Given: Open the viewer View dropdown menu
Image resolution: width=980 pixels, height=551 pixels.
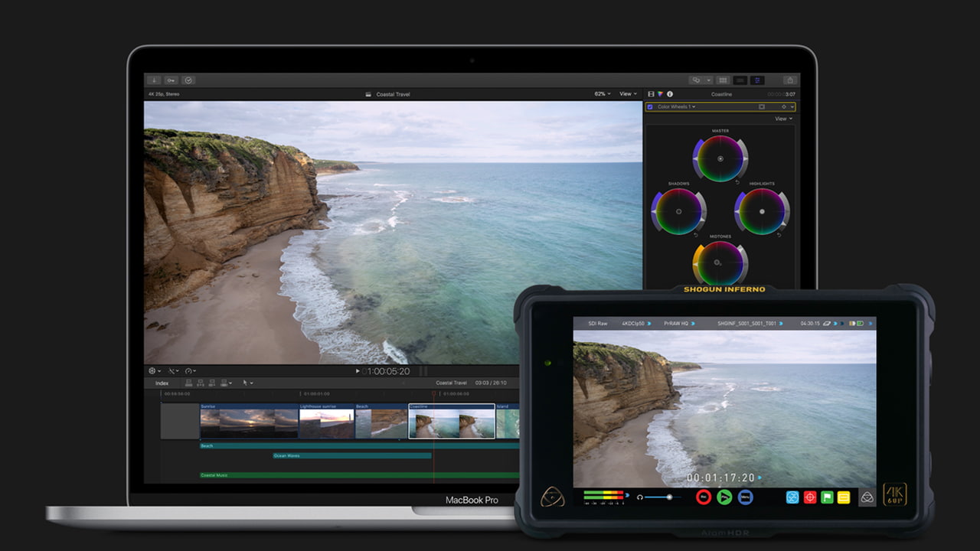Looking at the screenshot, I should tap(629, 94).
